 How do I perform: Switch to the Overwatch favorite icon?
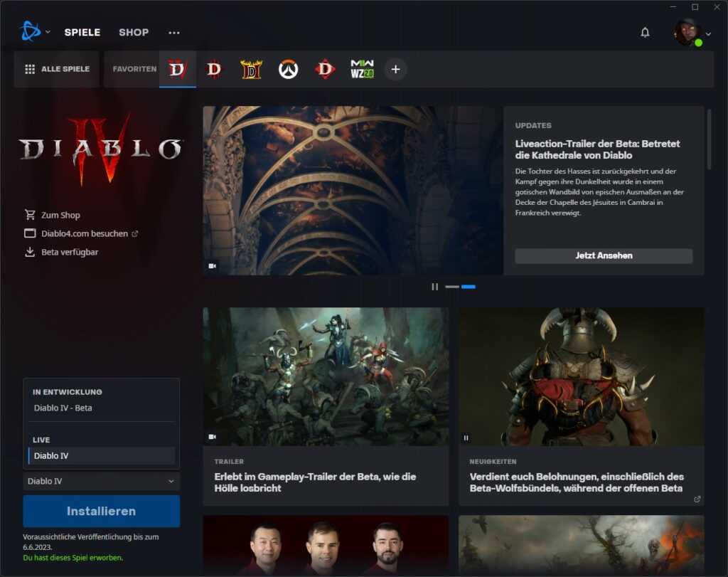click(x=288, y=69)
